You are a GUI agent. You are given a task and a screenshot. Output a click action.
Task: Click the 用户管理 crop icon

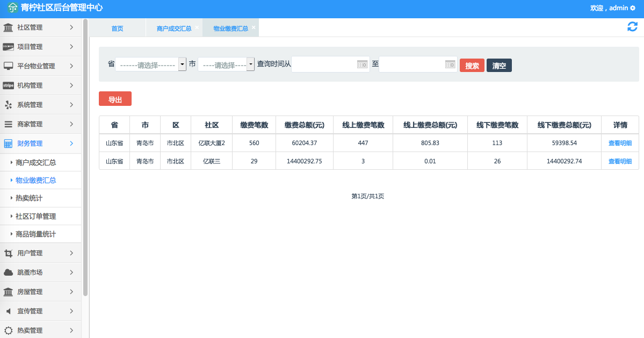(x=8, y=254)
